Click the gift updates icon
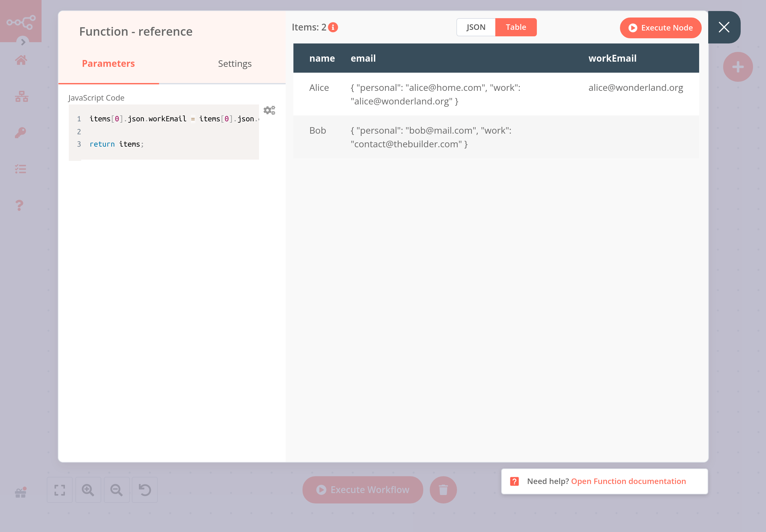 [x=21, y=492]
